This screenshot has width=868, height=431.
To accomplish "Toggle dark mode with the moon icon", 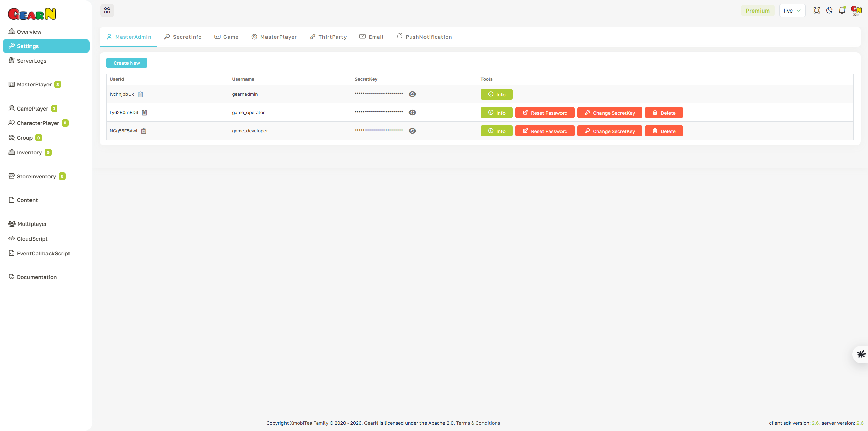I will point(829,10).
